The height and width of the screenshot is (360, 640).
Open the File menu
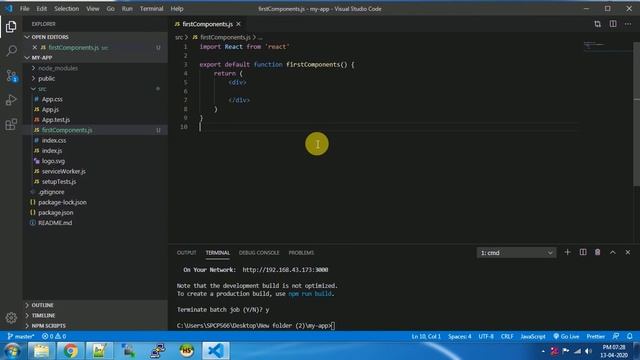tap(24, 9)
